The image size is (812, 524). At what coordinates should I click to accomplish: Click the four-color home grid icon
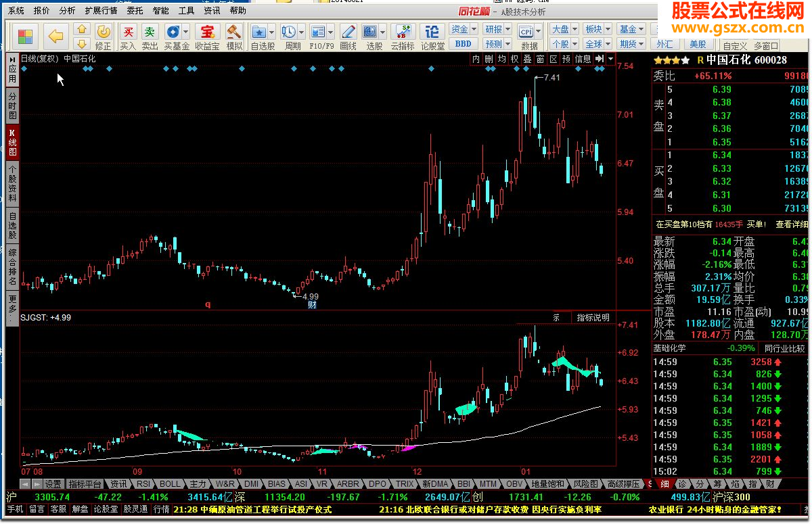click(26, 37)
